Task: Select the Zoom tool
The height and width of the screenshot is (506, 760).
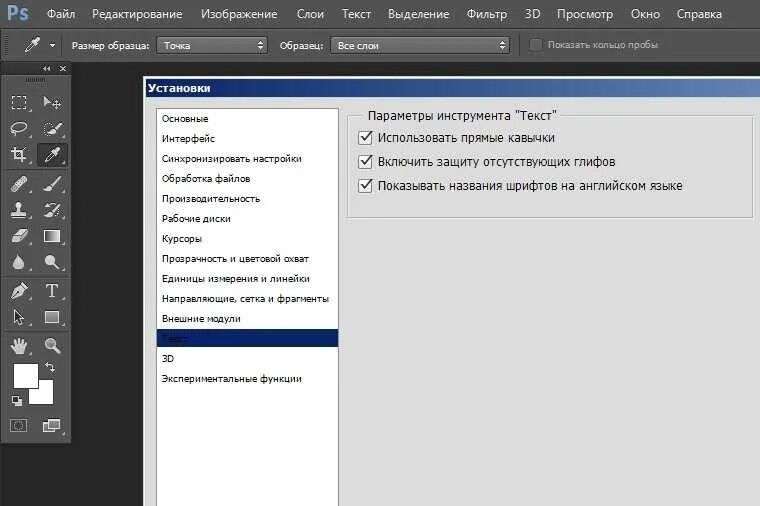Action: (51, 346)
